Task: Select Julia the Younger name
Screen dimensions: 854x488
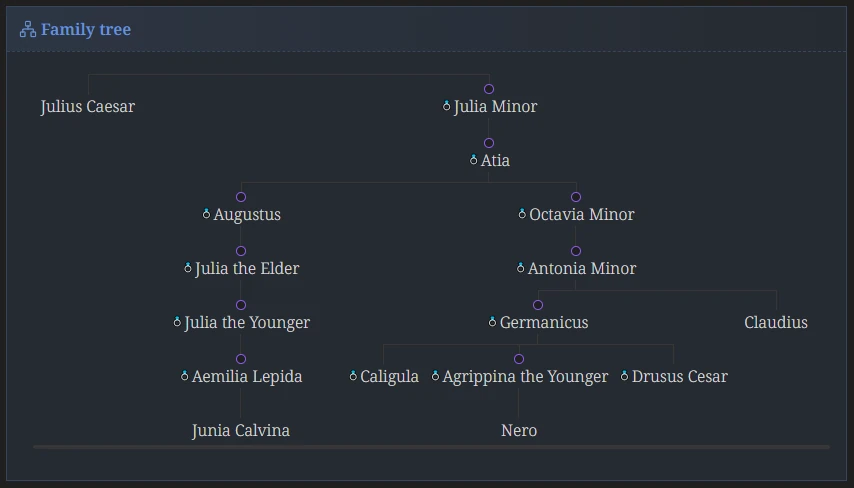Action: click(x=247, y=322)
